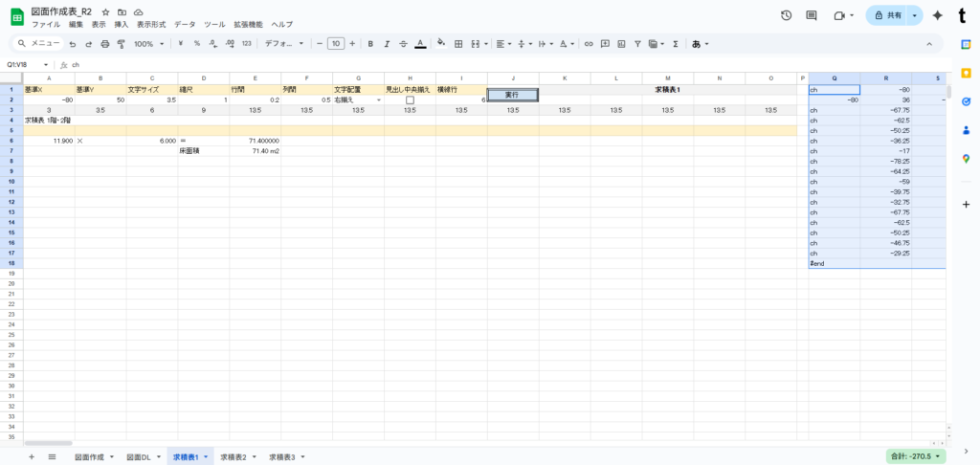The width and height of the screenshot is (980, 465).
Task: Open Google Tasks side panel
Action: 967,101
